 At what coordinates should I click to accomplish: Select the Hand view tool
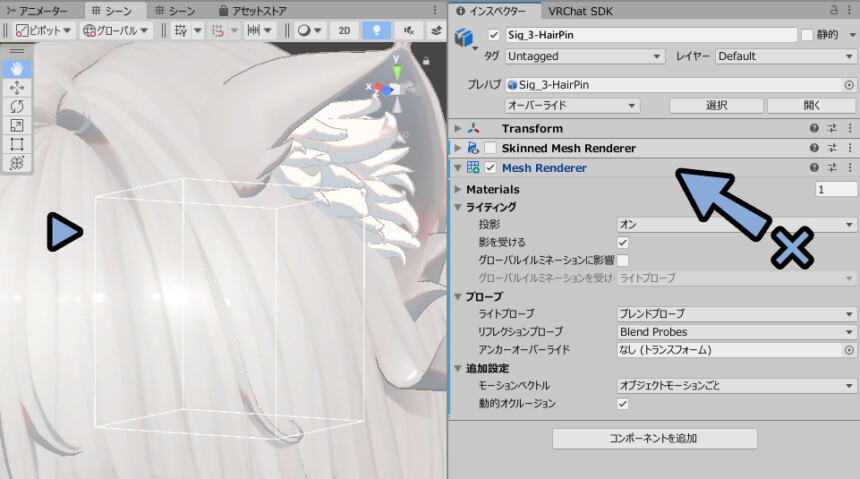[x=17, y=69]
